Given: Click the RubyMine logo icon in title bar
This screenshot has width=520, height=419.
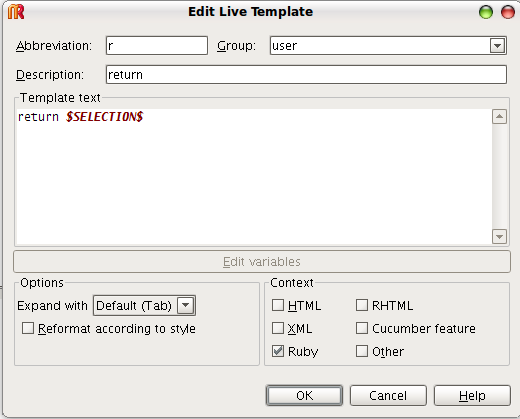Looking at the screenshot, I should 16,12.
